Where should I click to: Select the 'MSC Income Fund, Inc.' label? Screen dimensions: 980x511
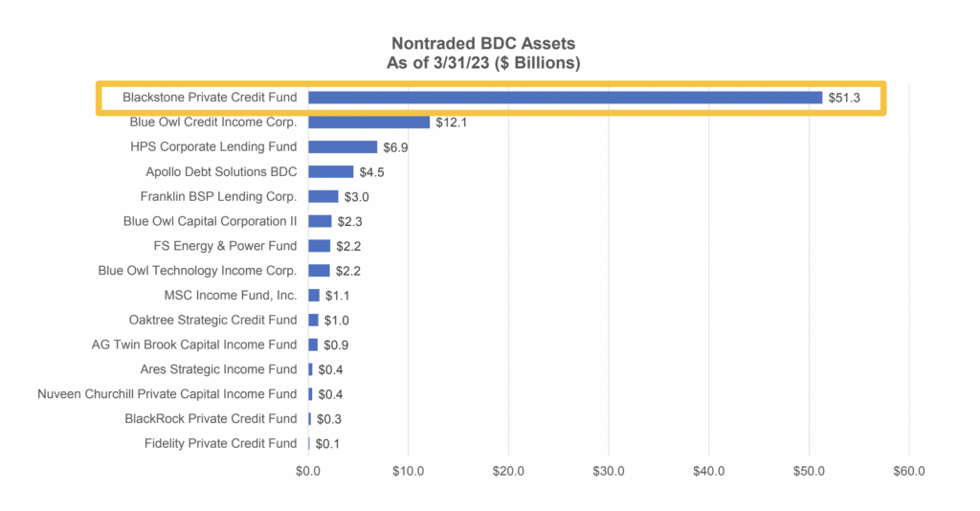pos(231,296)
